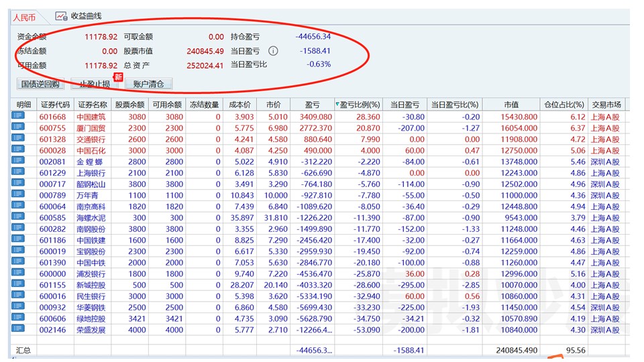Open details icon for 中国铁建 row
This screenshot has height=362, width=644.
point(18,239)
